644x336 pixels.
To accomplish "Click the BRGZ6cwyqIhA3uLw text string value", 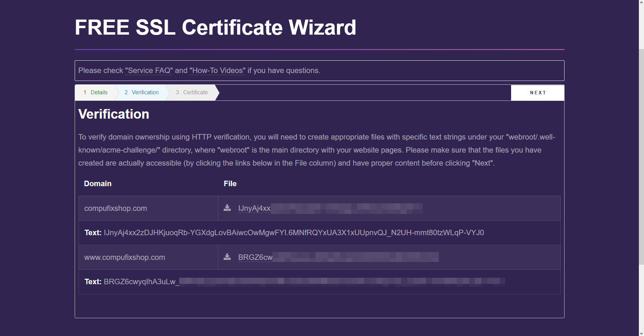I will coord(304,282).
